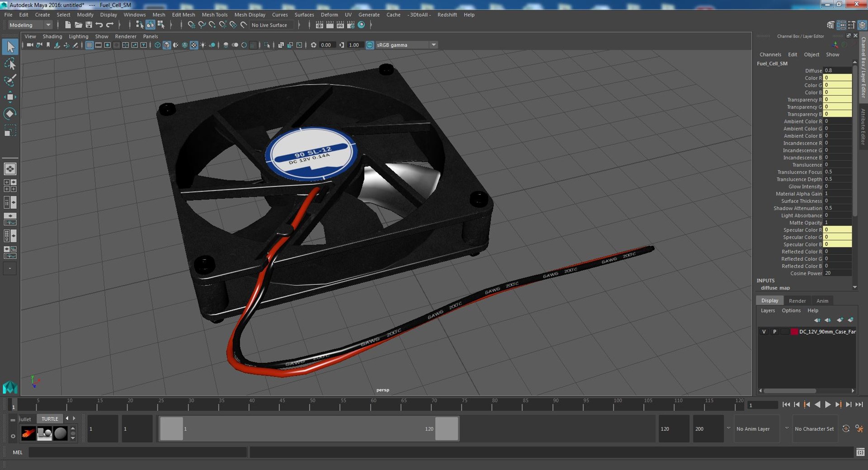Select the TURTLE shelf tab
The image size is (868, 470).
pyautogui.click(x=50, y=419)
